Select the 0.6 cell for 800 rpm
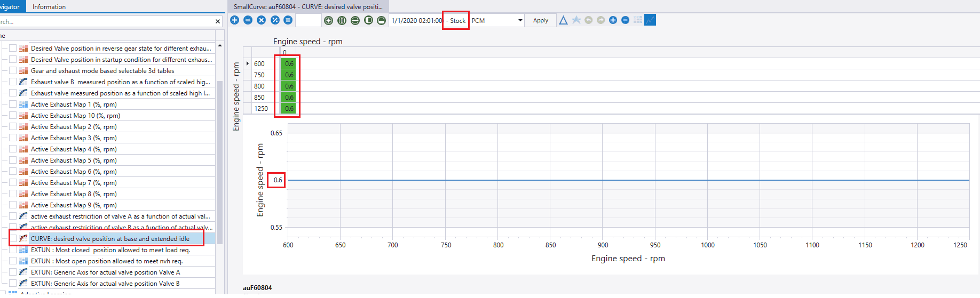The height and width of the screenshot is (298, 980). (x=289, y=86)
